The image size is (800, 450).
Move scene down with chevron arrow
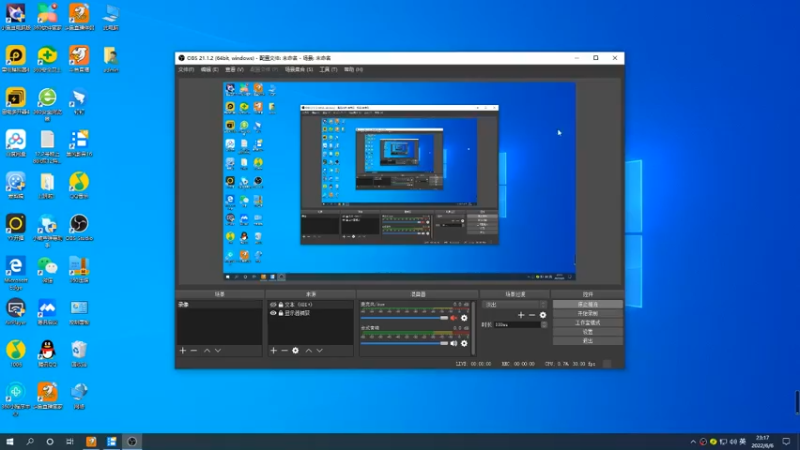coord(218,351)
